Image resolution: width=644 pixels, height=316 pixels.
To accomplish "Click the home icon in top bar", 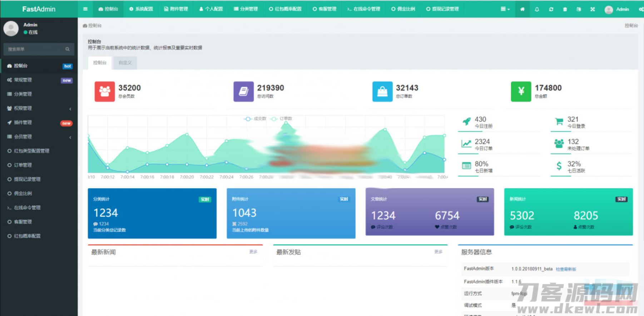I will click(522, 9).
